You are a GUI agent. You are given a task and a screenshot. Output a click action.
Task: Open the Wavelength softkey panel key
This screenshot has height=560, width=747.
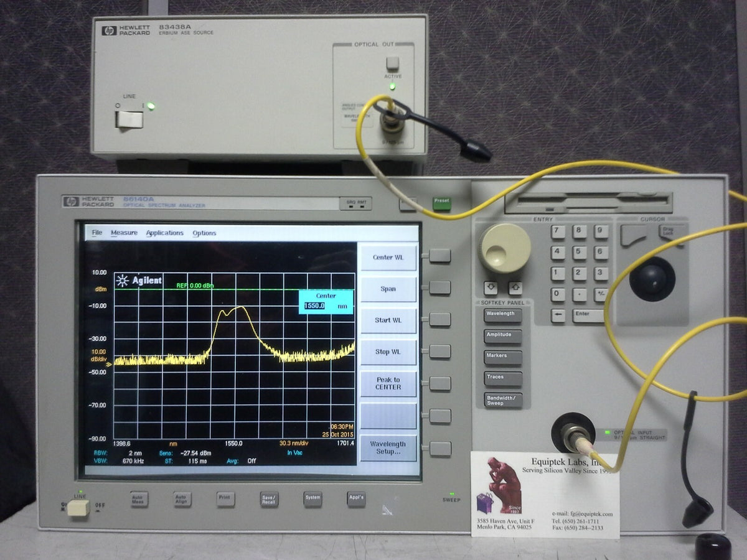[x=502, y=315]
